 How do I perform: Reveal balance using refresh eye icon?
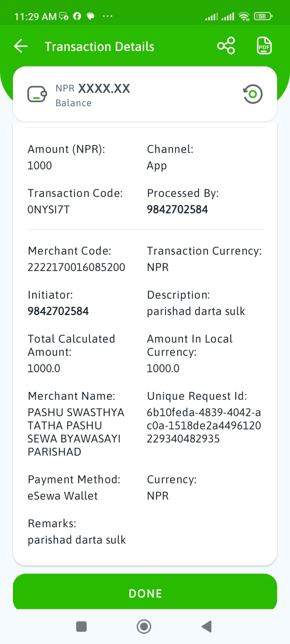253,94
